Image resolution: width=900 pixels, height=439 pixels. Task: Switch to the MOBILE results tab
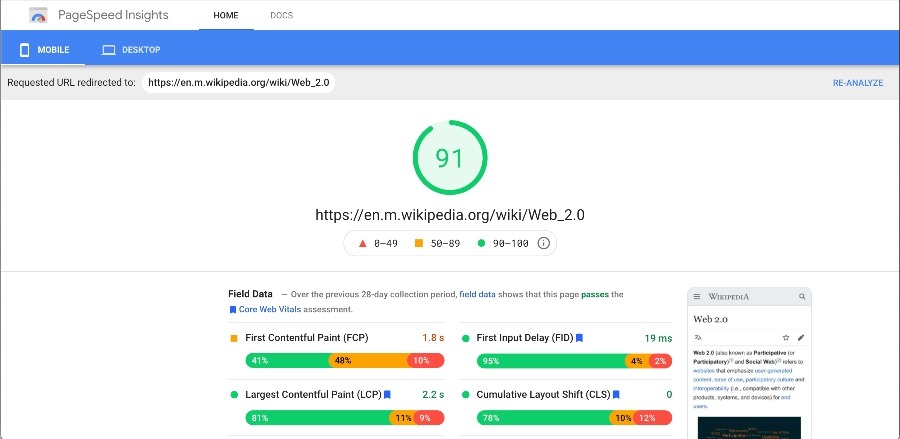pyautogui.click(x=44, y=50)
